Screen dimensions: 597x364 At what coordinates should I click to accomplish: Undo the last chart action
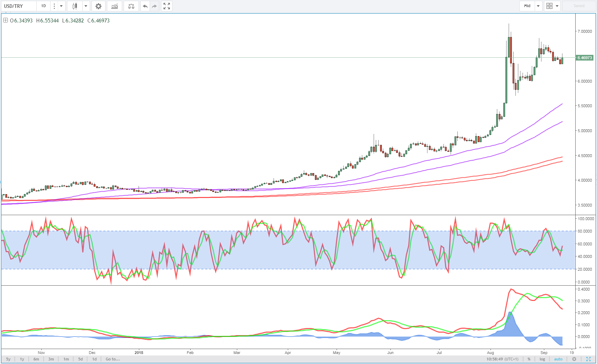point(145,6)
